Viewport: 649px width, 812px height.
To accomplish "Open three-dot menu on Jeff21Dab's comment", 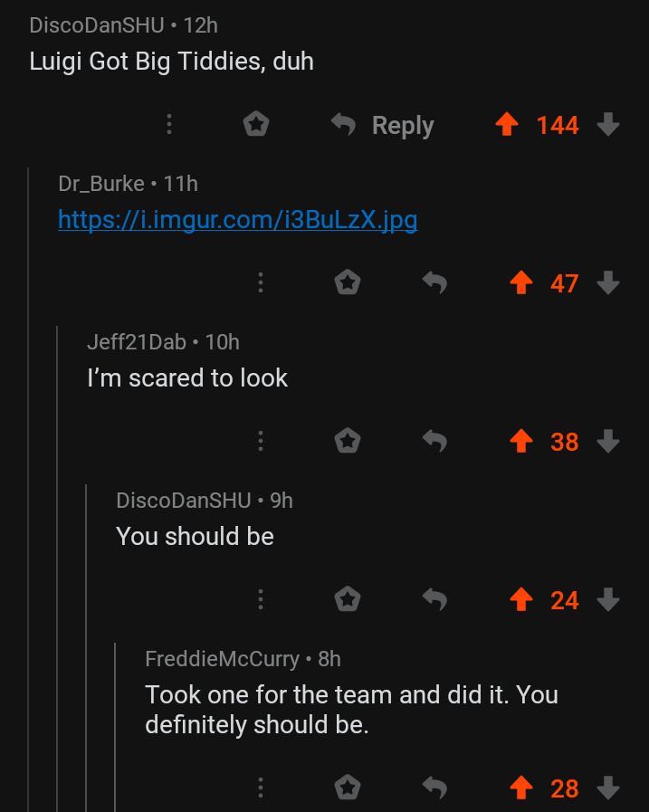I will 261,441.
